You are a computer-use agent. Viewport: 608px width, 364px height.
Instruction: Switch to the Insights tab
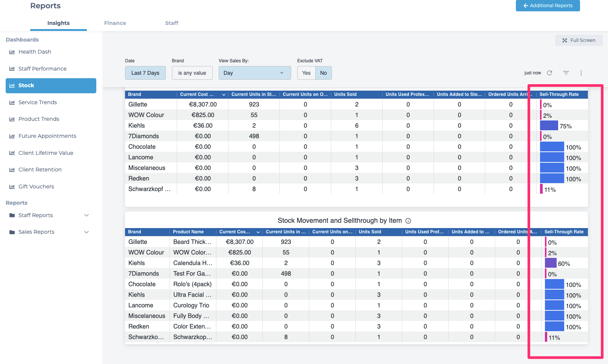point(59,23)
